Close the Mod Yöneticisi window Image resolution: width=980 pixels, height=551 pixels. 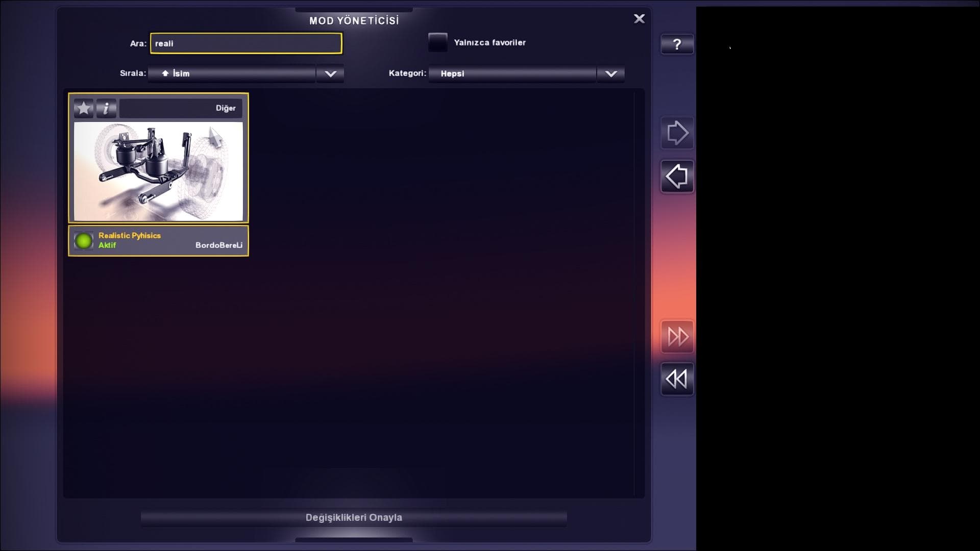point(639,19)
